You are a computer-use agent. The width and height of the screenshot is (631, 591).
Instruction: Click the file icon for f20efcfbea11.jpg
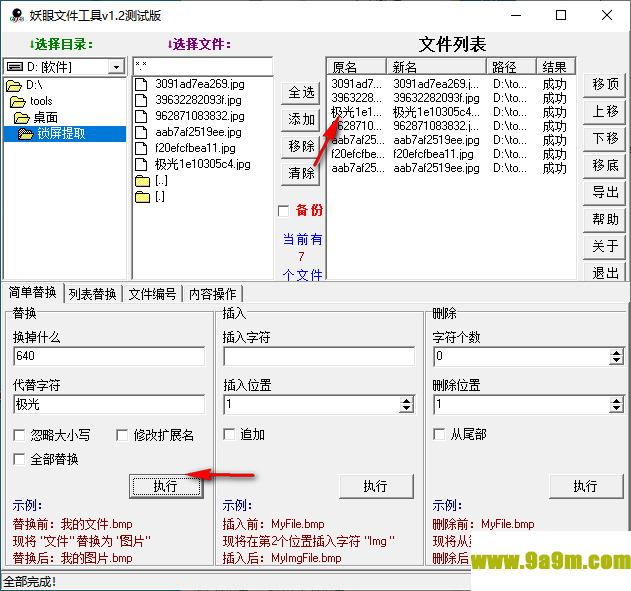[141, 148]
